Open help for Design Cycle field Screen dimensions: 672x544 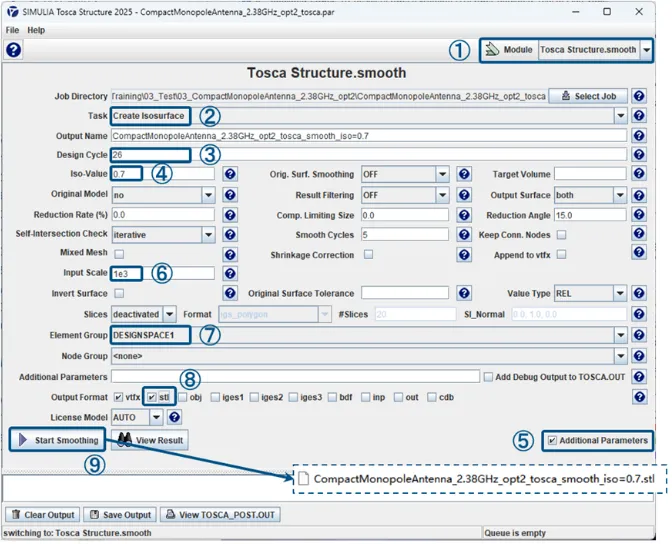(639, 154)
